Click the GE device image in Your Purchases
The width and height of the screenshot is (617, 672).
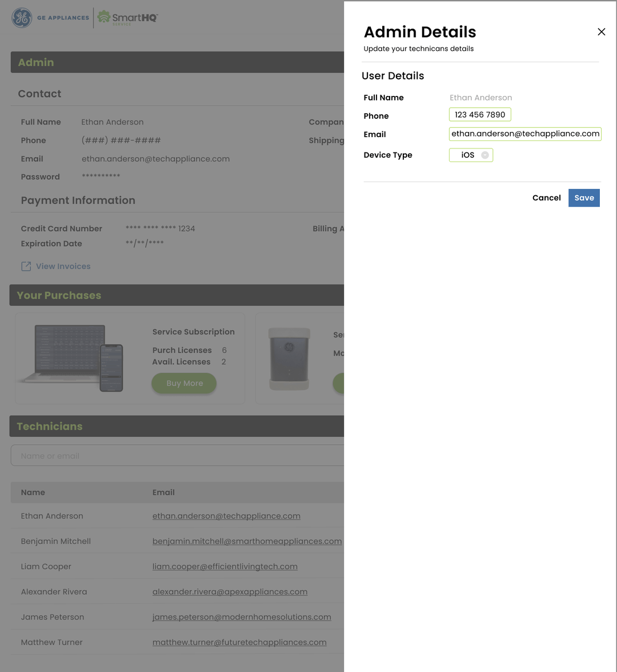[289, 358]
